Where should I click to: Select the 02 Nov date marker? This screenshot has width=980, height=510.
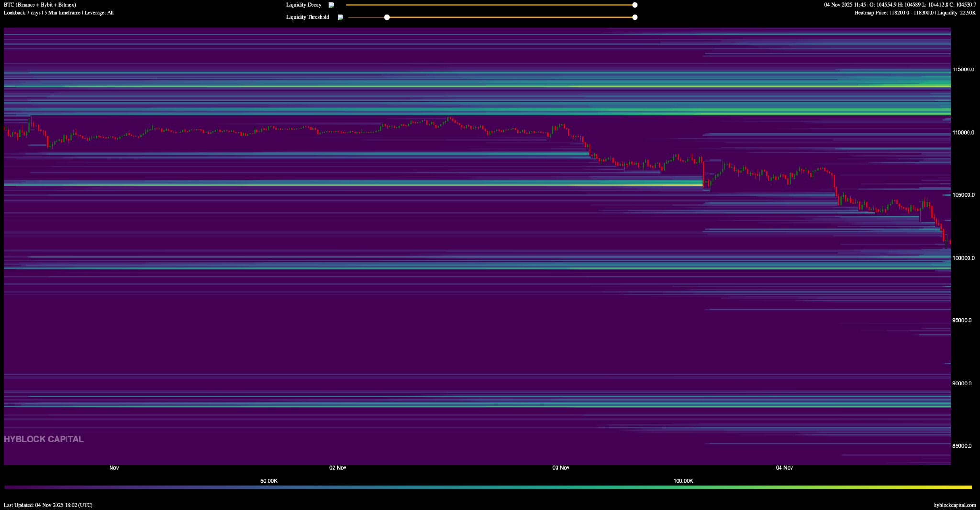pos(337,468)
